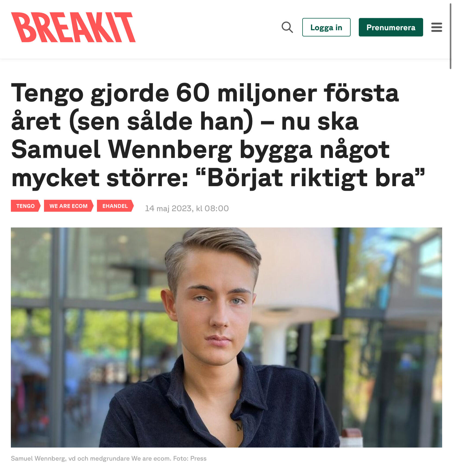Open the EHANDEL category tag
Image resolution: width=453 pixels, height=476 pixels.
(115, 206)
